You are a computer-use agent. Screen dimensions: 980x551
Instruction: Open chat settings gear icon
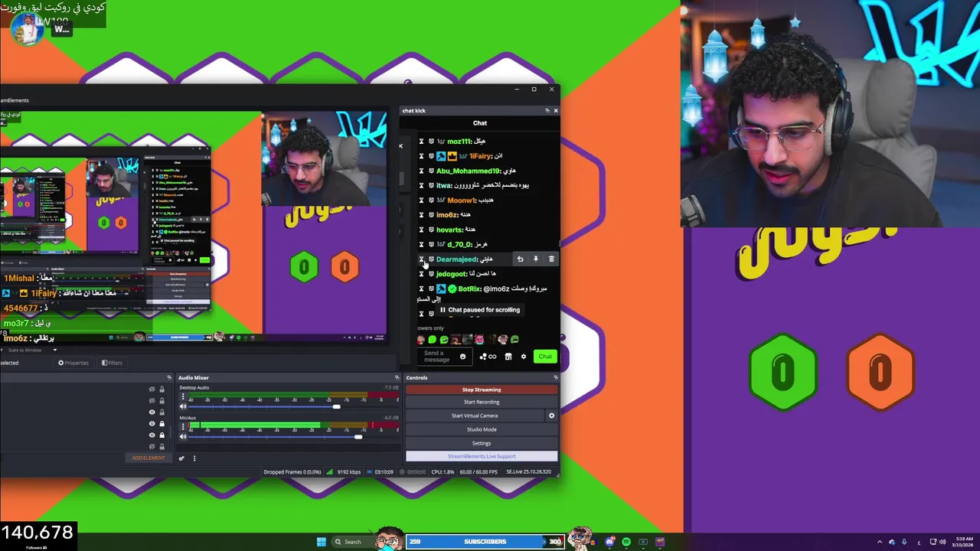[524, 357]
